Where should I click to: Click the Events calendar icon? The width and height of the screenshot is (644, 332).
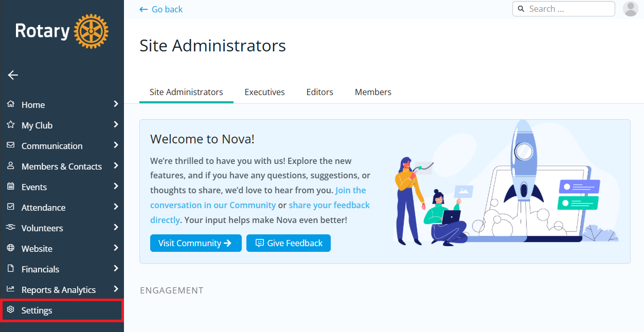pos(10,187)
